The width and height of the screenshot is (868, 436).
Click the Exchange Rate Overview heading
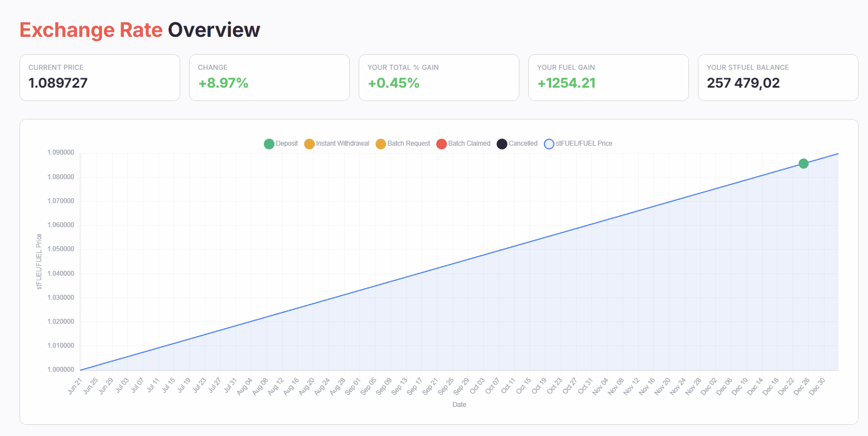tap(139, 30)
